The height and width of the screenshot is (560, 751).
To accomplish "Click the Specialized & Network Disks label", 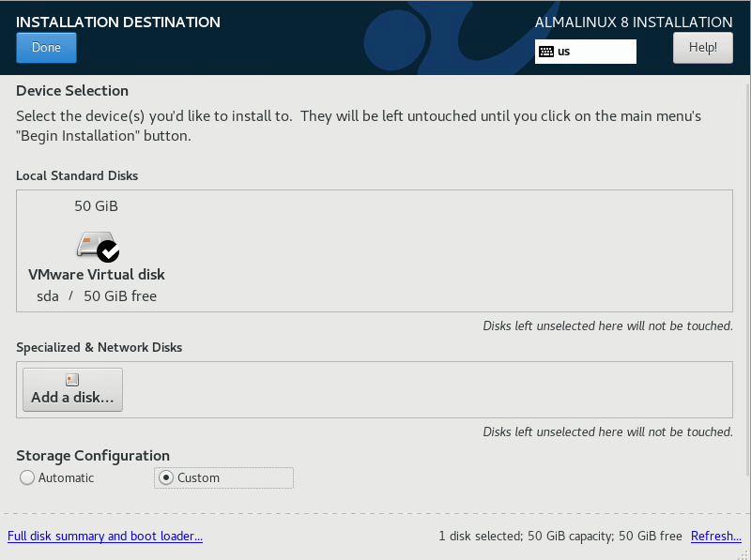I will click(x=100, y=347).
